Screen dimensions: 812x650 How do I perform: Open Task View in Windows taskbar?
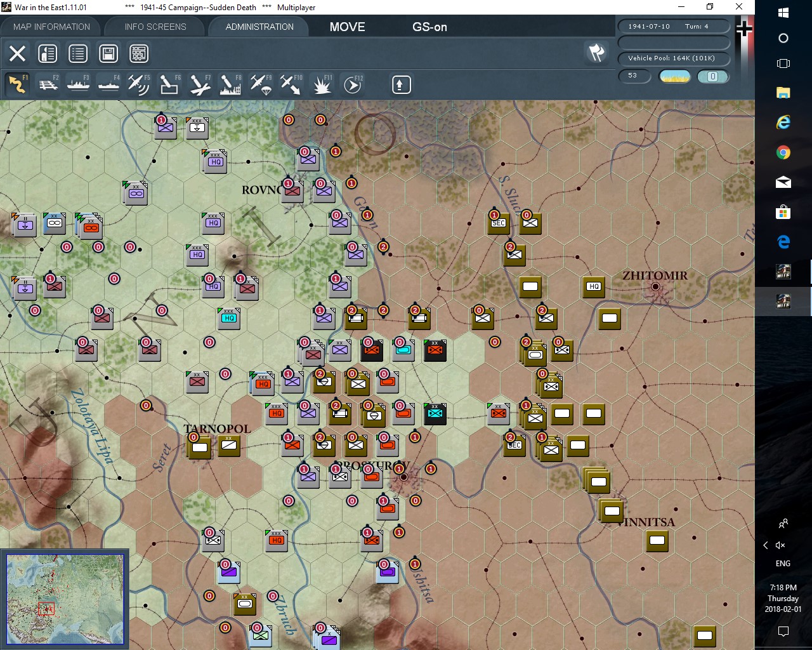[x=783, y=63]
